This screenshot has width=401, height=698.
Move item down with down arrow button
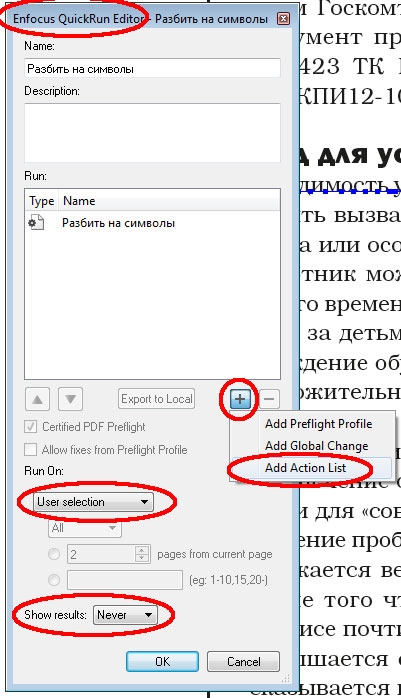pyautogui.click(x=70, y=399)
